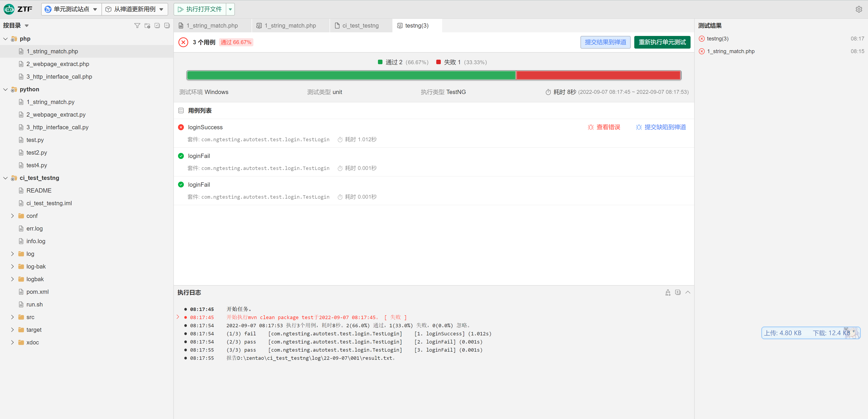Switch to the ci_test_testng tab

pos(360,26)
